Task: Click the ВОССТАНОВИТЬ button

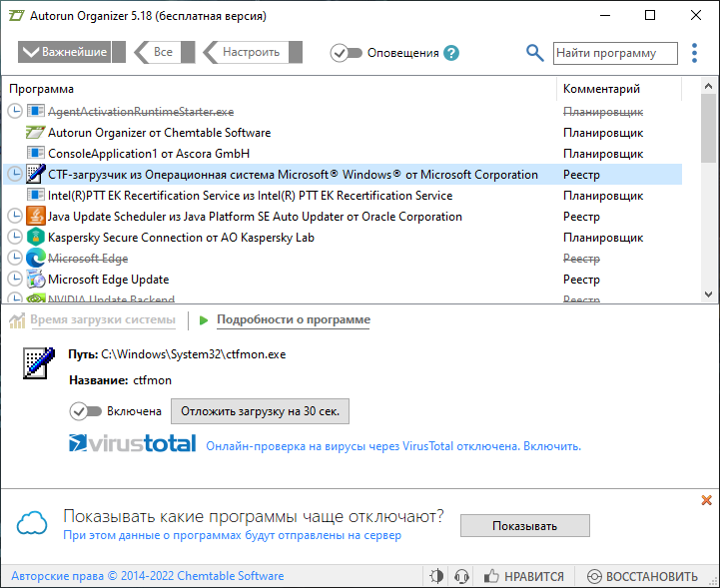Action: [x=643, y=576]
